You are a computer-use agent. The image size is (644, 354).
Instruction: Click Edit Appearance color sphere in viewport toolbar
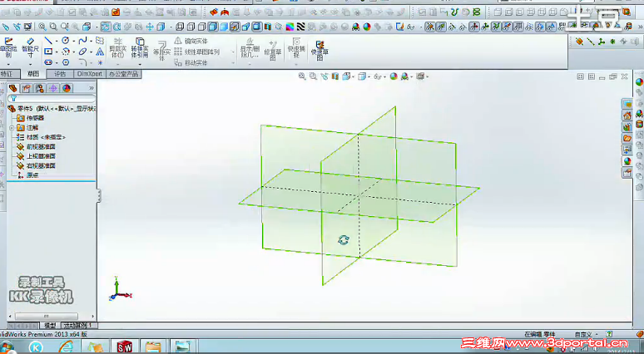394,76
